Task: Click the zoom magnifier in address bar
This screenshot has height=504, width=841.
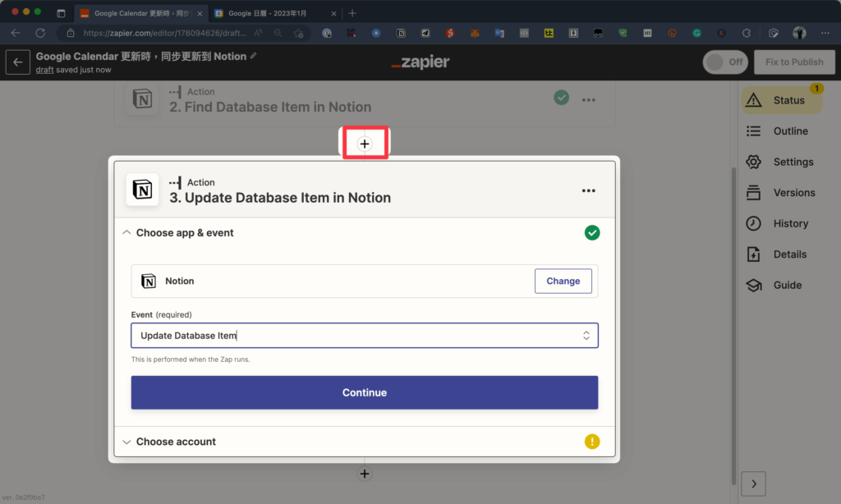Action: click(x=278, y=33)
